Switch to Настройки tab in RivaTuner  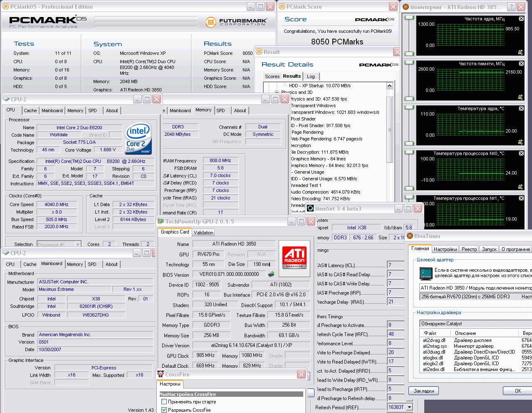click(x=445, y=249)
